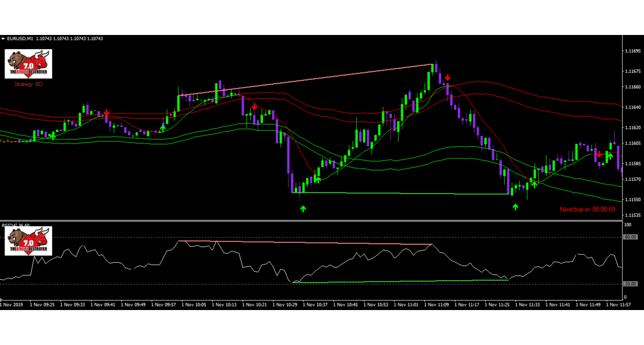The width and height of the screenshot is (644, 345).
Task: Click the 1.11605 price level
Action: click(634, 143)
